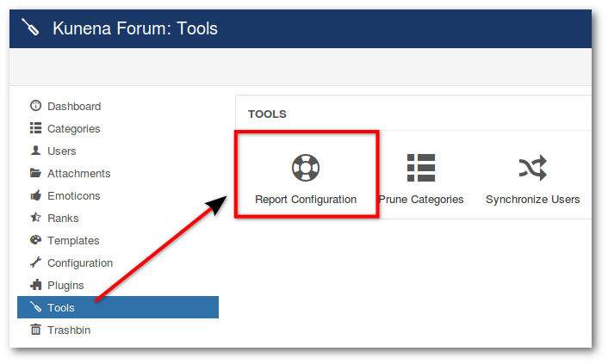
Task: Click the Attachments folder icon
Action: [35, 173]
